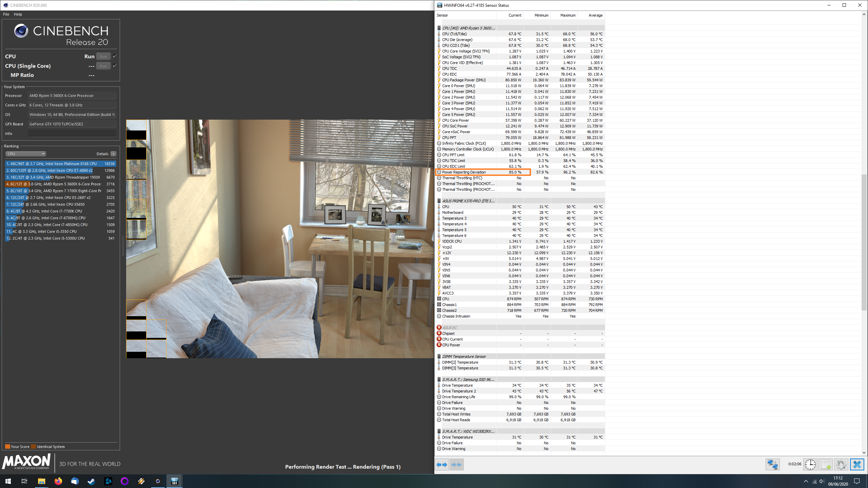
Task: Open the Cinebench Help menu
Action: (x=18, y=14)
